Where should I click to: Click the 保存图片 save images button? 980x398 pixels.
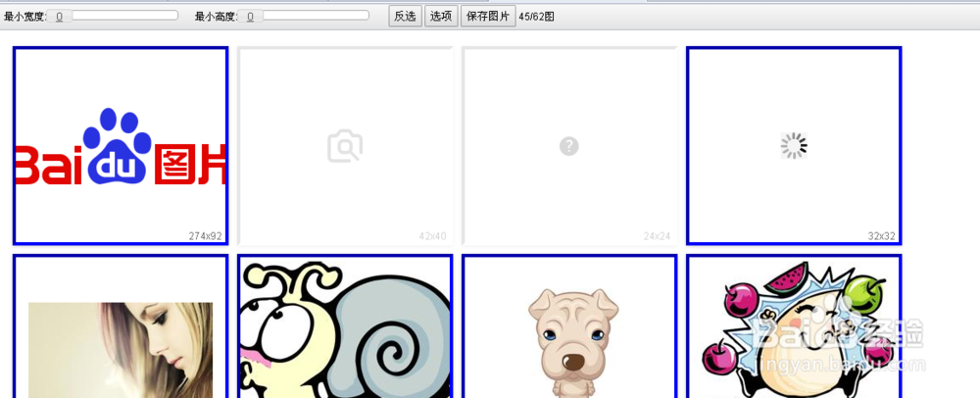pos(488,17)
